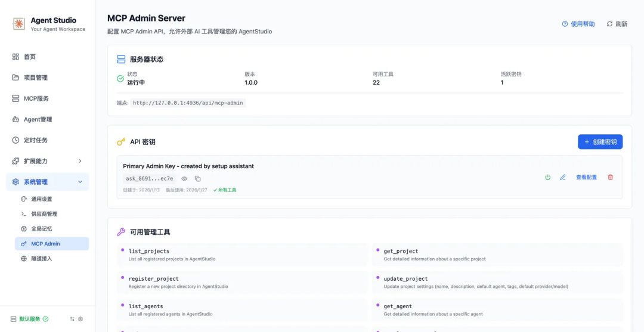The width and height of the screenshot is (644, 332).
Task: Click the 刷新 refresh button
Action: tap(617, 24)
